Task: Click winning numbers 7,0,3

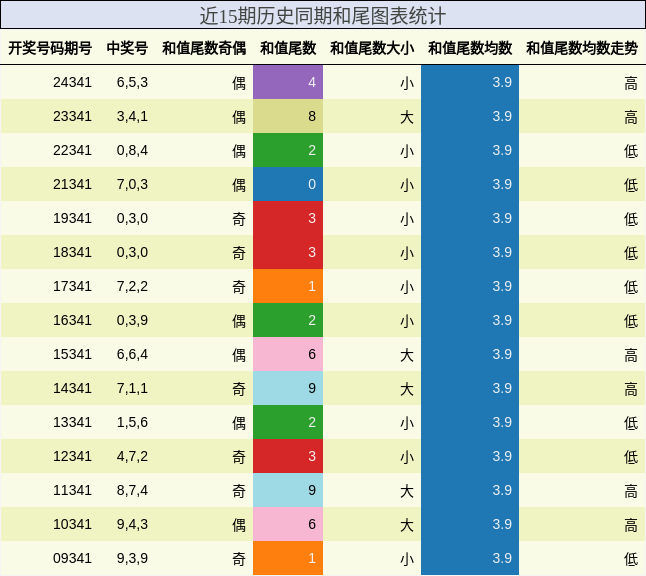Action: [x=132, y=184]
